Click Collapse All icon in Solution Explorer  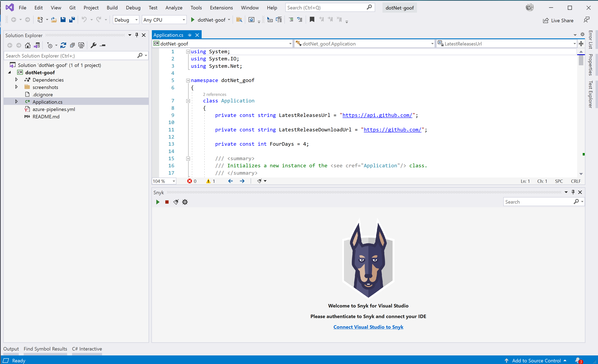click(x=72, y=45)
